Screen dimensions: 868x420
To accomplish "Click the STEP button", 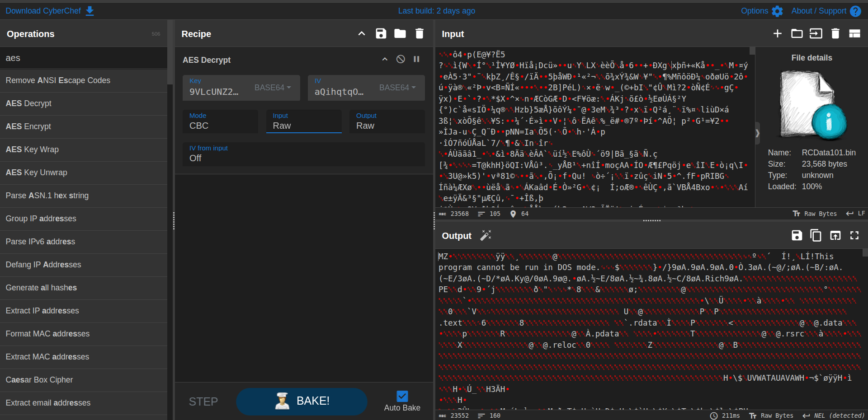I will pyautogui.click(x=203, y=401).
